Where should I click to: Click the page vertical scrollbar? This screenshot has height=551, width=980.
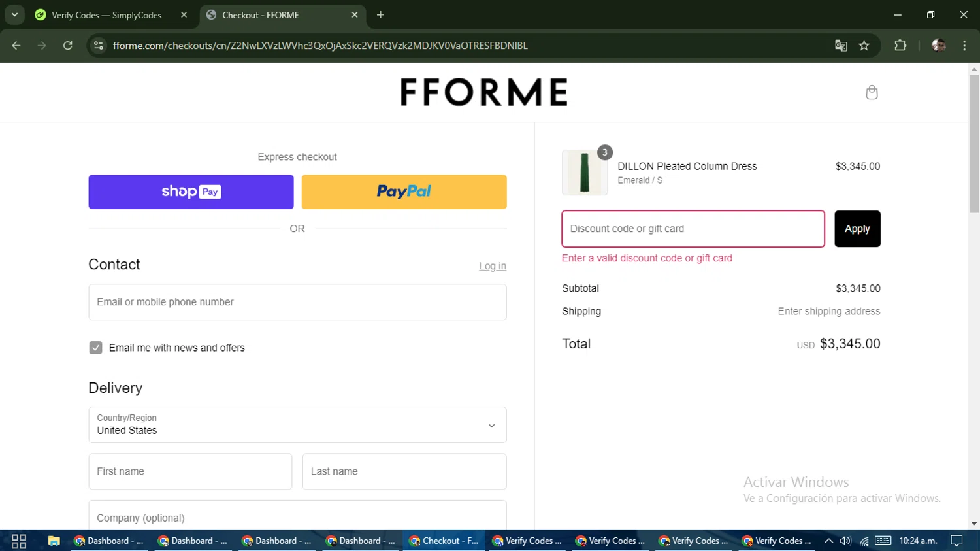(974, 144)
